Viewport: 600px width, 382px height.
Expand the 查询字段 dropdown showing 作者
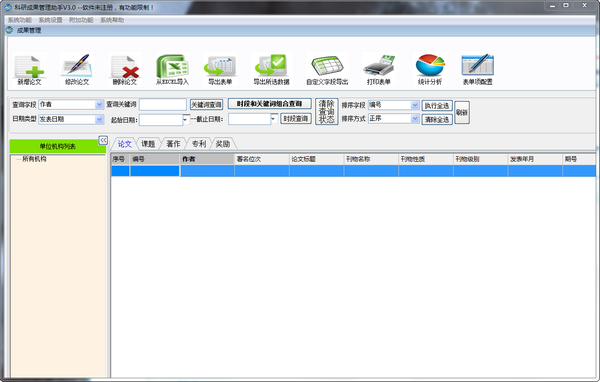tap(71, 104)
